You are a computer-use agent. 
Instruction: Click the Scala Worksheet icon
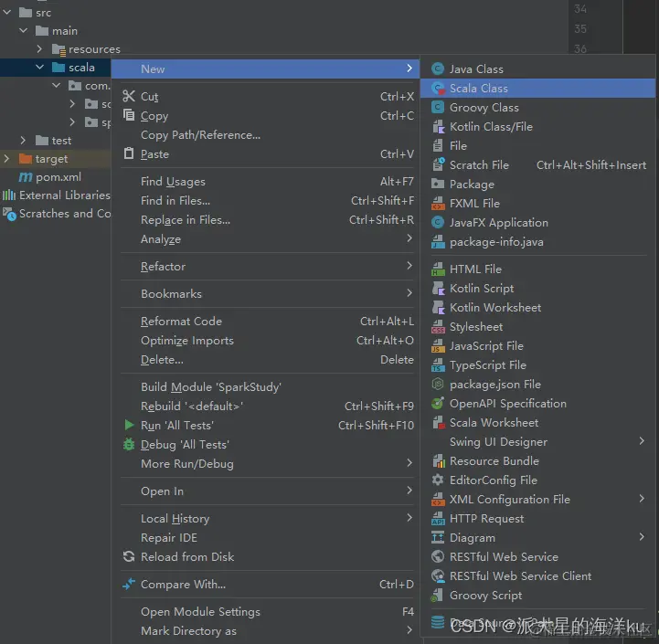click(x=438, y=423)
